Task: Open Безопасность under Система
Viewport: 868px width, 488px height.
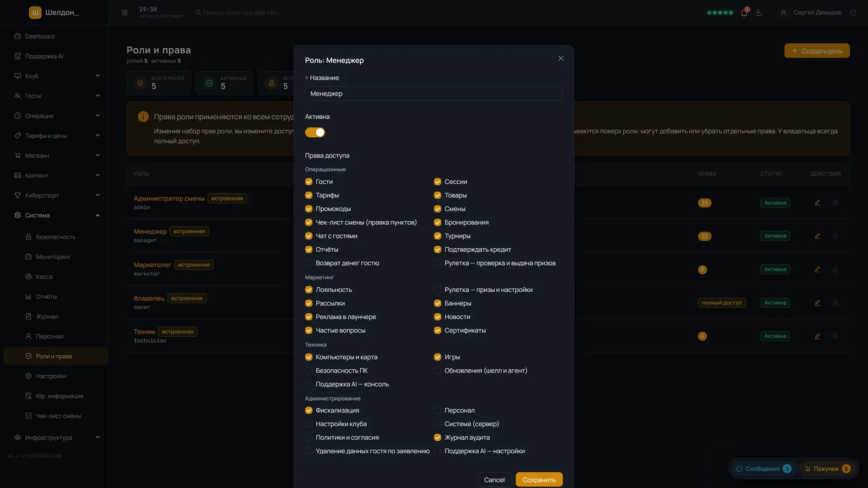Action: coord(54,237)
